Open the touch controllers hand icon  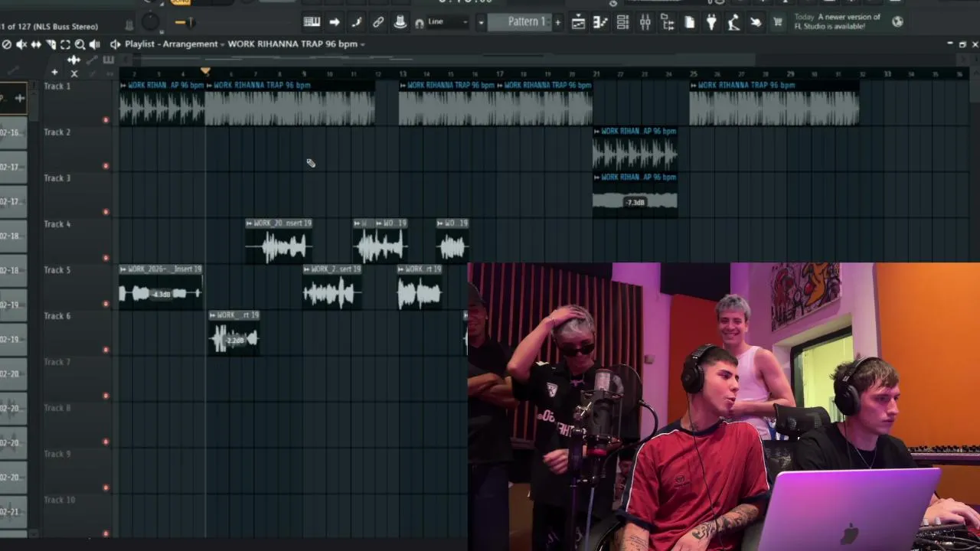pyautogui.click(x=756, y=22)
